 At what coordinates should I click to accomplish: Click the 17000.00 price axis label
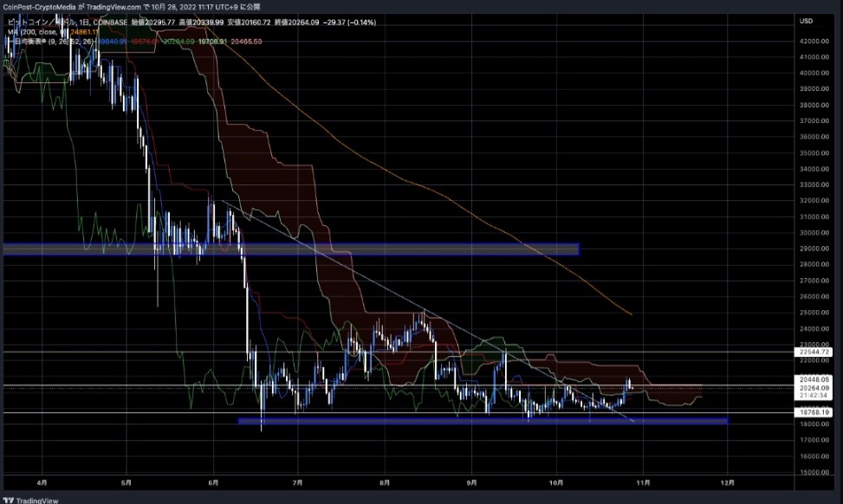[x=814, y=440]
